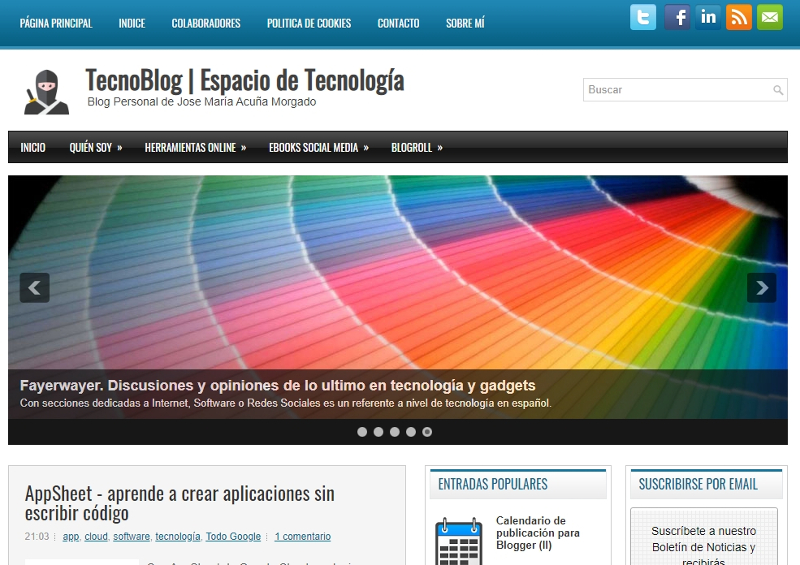Expand the Blogroll submenu
Image resolution: width=800 pixels, height=565 pixels.
pos(417,148)
